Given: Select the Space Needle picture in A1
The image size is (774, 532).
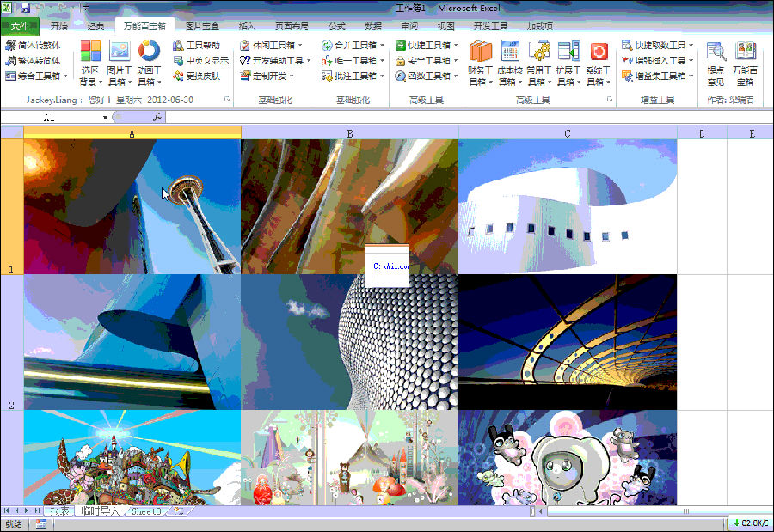Looking at the screenshot, I should tap(132, 206).
